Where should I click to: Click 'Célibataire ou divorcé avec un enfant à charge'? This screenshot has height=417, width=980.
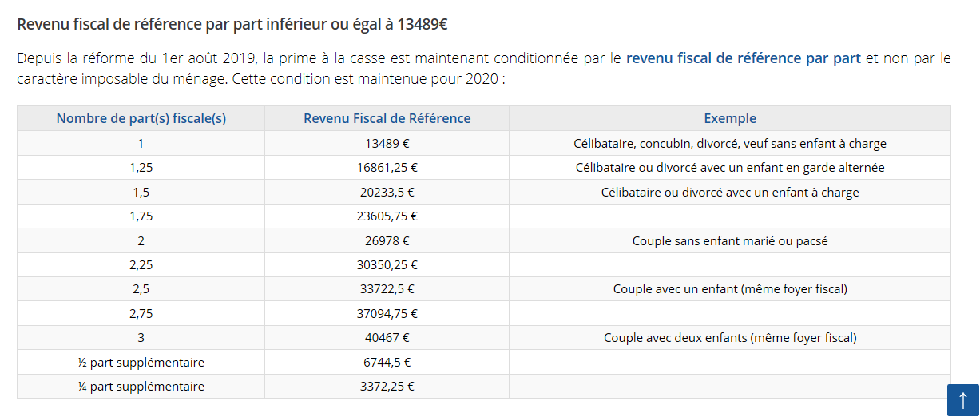(730, 193)
